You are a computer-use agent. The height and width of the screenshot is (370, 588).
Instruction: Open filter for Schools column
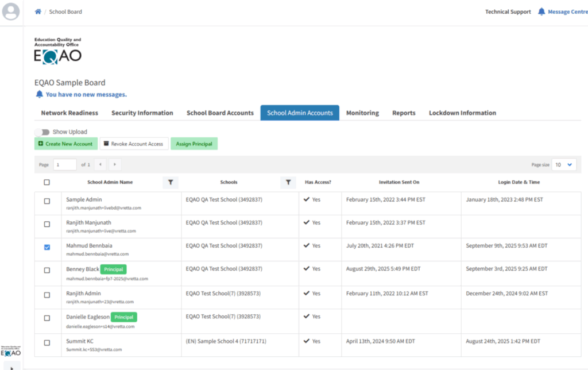(x=288, y=182)
